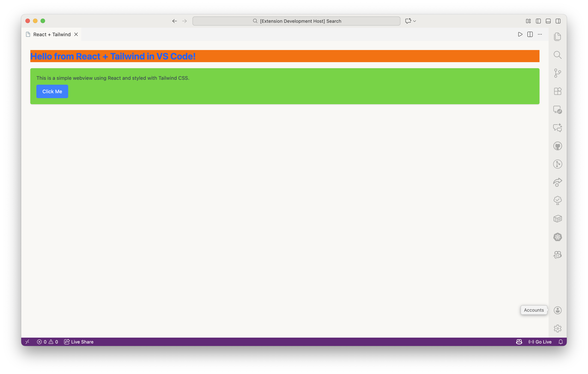Open the customize layout menu
Image resolution: width=588 pixels, height=374 pixels.
pos(528,21)
